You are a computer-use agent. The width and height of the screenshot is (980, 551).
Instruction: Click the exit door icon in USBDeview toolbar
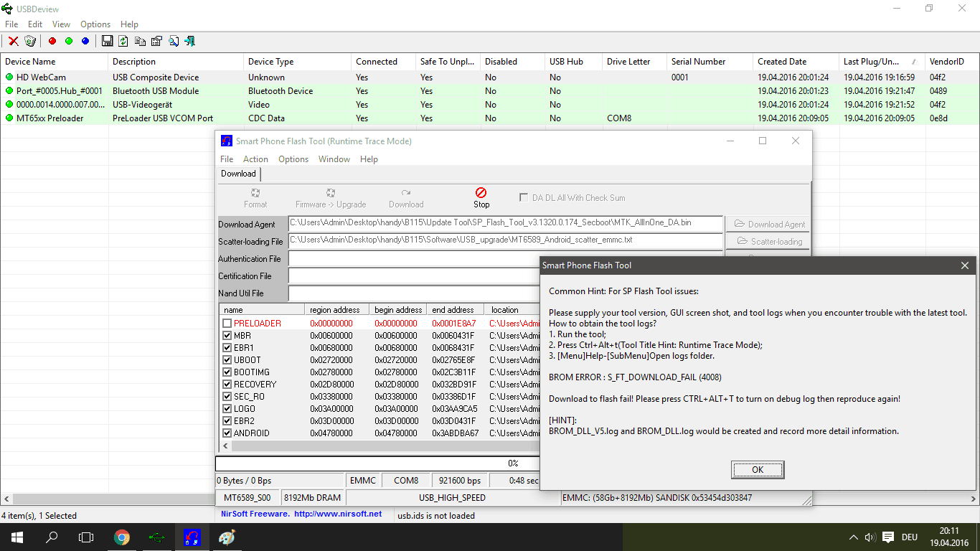tap(190, 41)
